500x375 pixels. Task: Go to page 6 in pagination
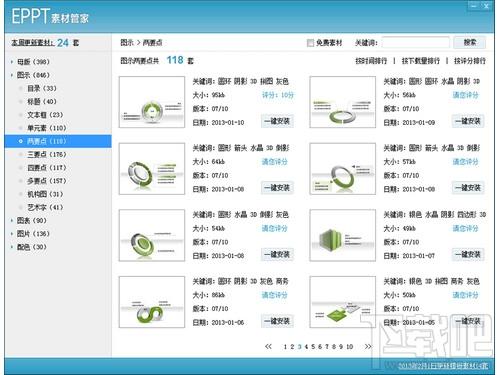point(320,347)
